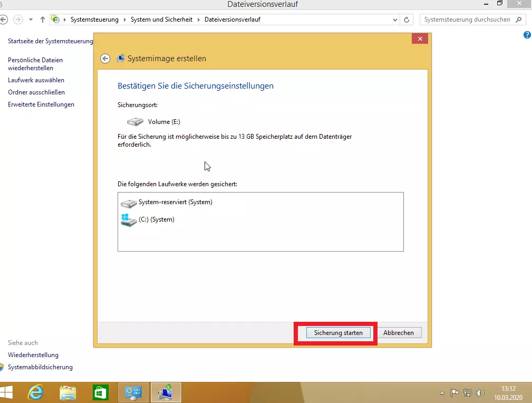Open the network tray icon

(x=468, y=393)
